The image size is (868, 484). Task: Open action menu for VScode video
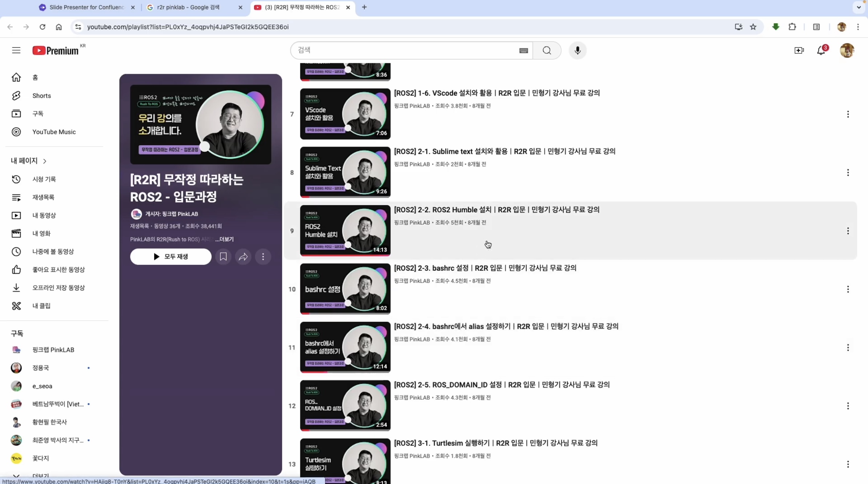coord(848,114)
